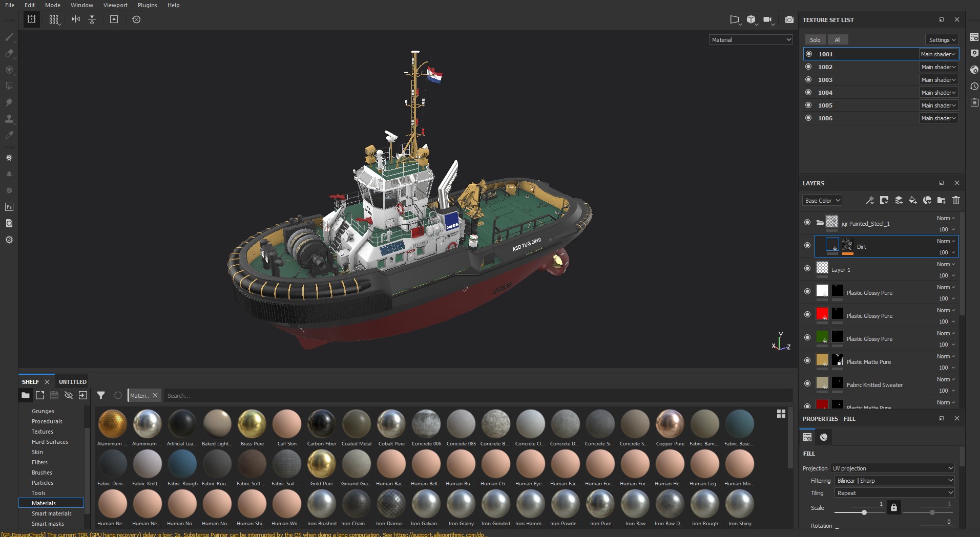Hide the Dirt layer
980x537 pixels.
click(x=807, y=246)
